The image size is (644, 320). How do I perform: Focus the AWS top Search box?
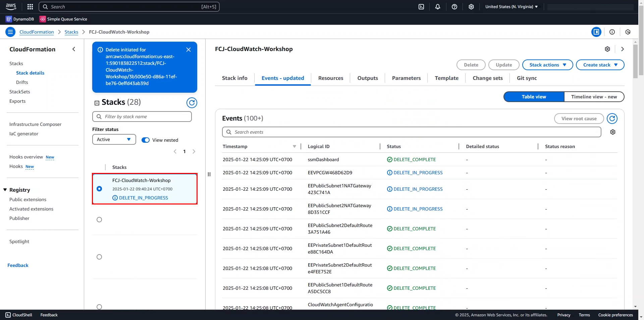point(129,7)
